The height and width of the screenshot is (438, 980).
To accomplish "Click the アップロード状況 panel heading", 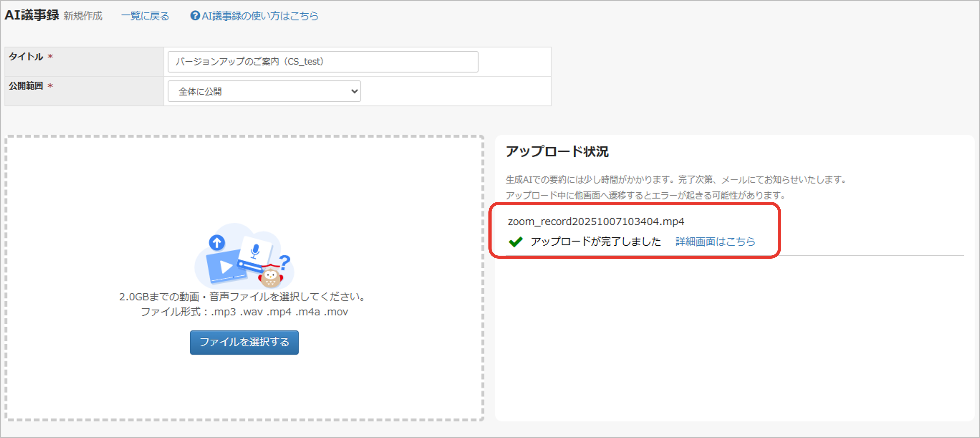I will (x=557, y=151).
